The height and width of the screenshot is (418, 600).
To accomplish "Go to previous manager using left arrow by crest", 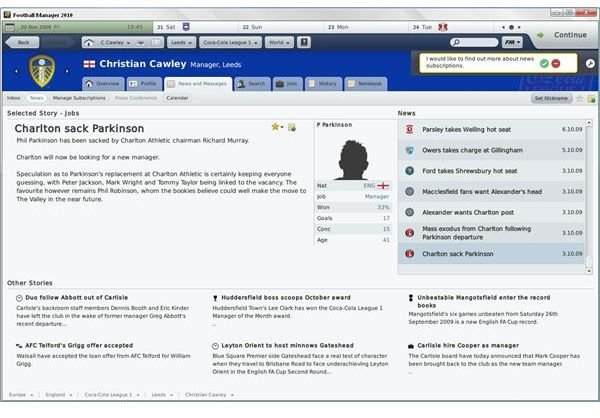I will pyautogui.click(x=16, y=71).
